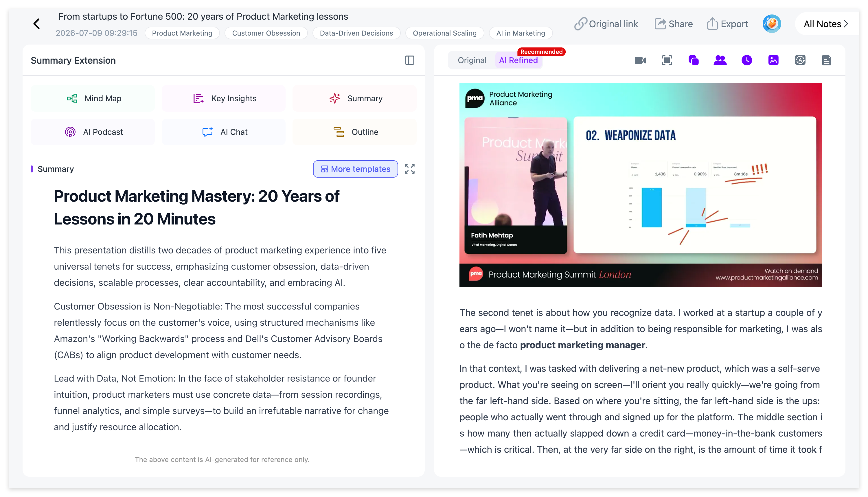Click the Mind Map icon

[x=72, y=99]
